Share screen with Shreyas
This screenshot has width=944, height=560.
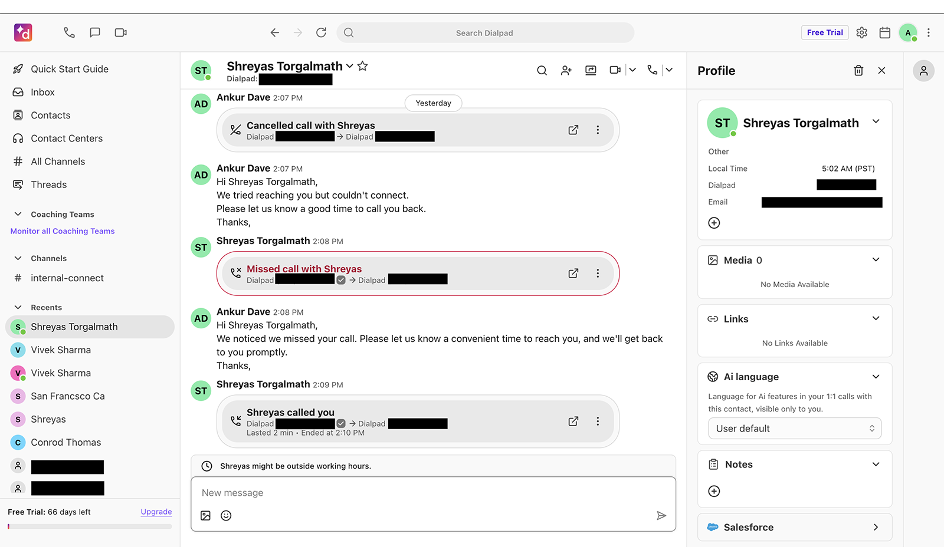coord(591,70)
